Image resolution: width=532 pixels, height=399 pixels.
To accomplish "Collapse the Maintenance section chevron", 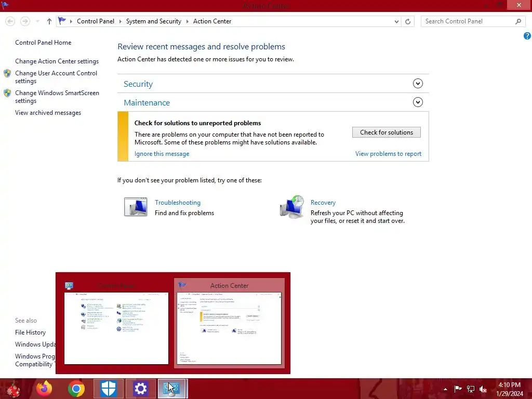I will [x=418, y=102].
